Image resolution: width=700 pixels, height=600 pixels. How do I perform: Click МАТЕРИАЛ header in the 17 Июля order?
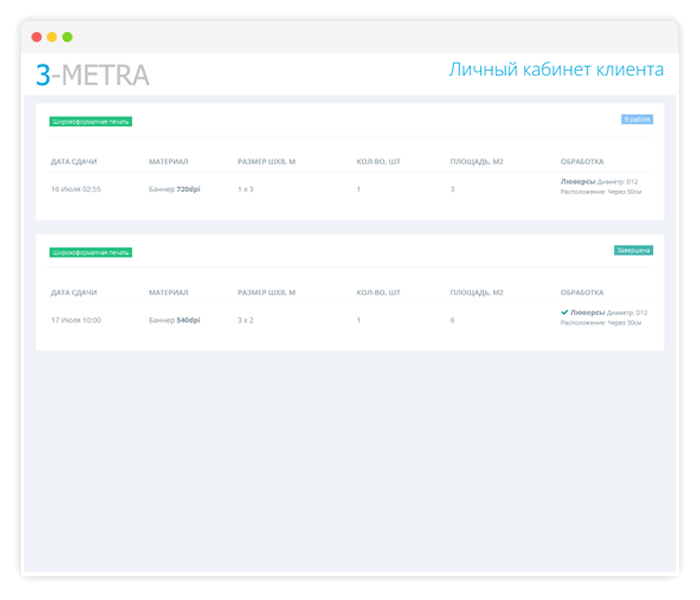pos(168,292)
